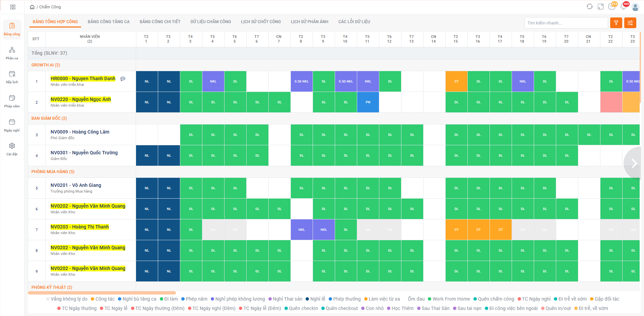Switch to BẢNG CÔNG TĂNG CA tab

tap(109, 22)
